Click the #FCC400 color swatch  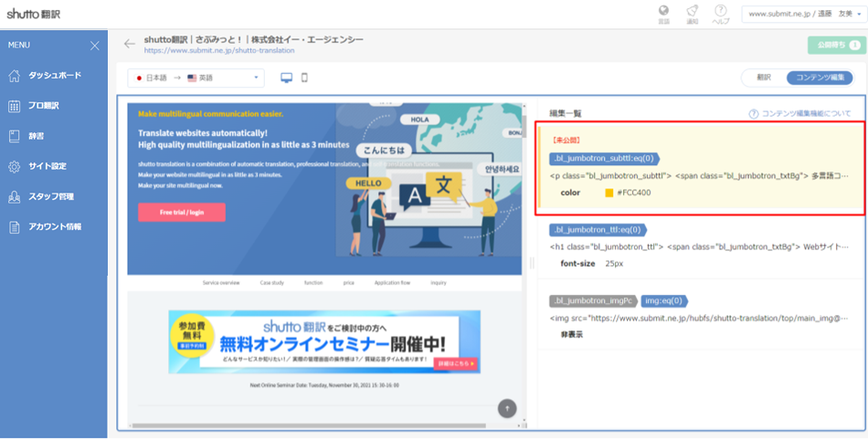pyautogui.click(x=609, y=193)
